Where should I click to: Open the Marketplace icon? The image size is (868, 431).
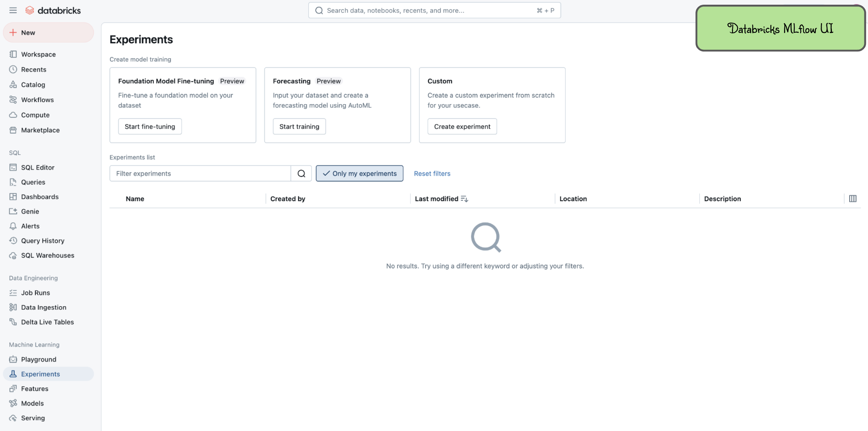pos(13,130)
